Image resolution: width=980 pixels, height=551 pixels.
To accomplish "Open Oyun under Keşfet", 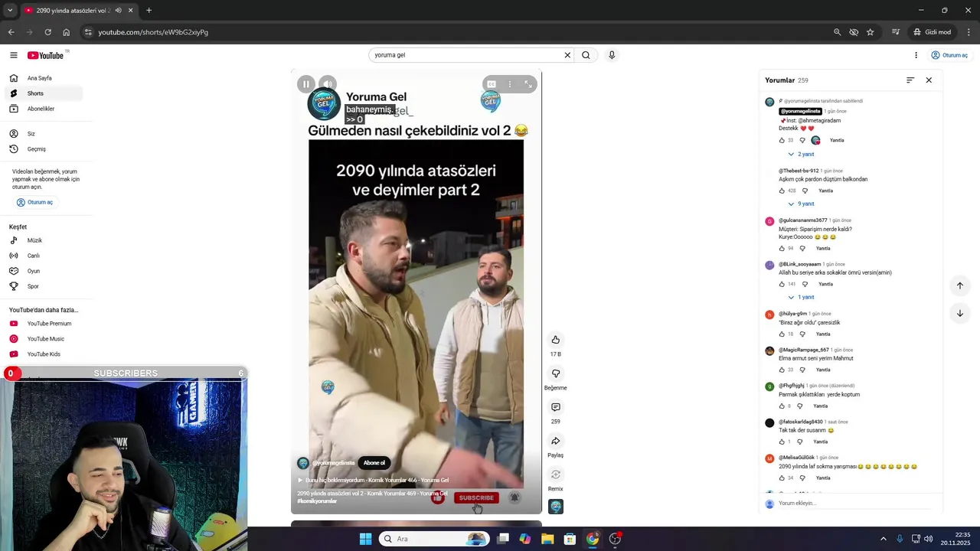I will (44, 271).
